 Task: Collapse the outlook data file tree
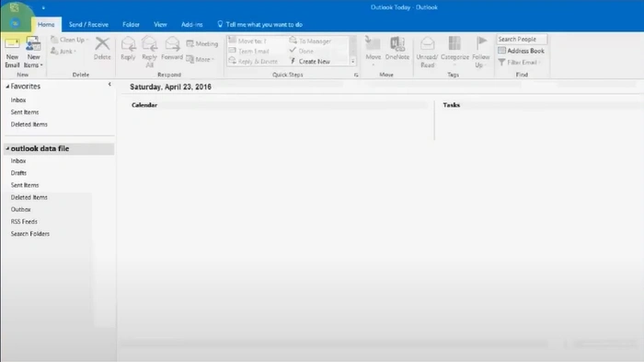[x=7, y=148]
